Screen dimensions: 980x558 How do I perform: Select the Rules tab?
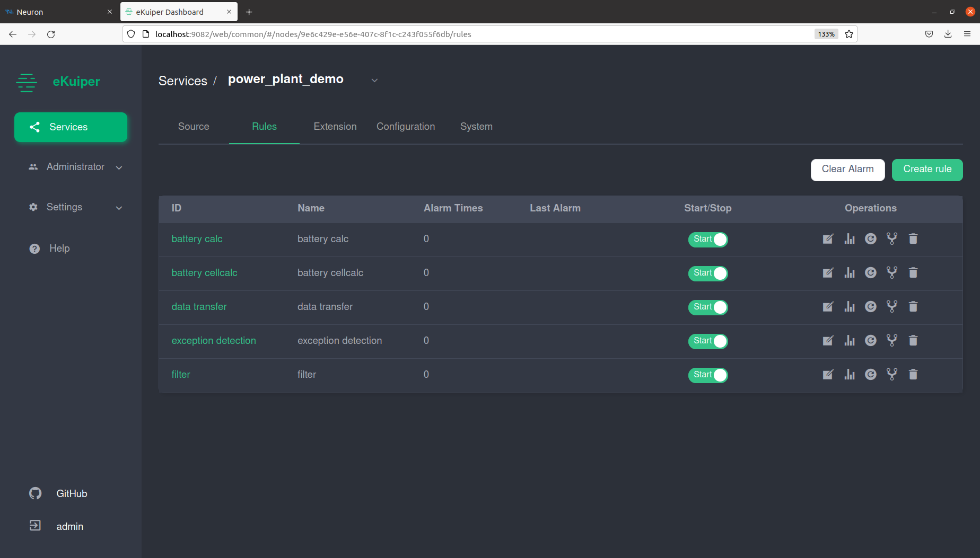coord(264,127)
